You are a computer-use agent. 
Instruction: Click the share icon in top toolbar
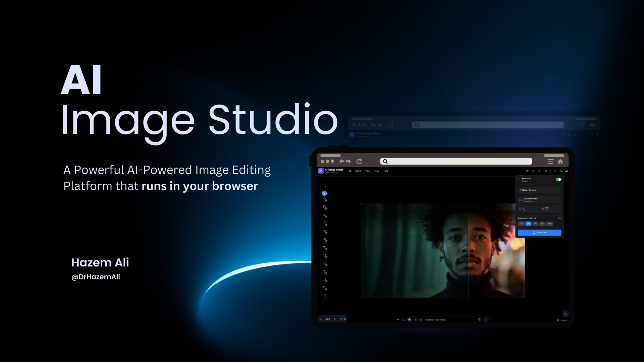[546, 171]
